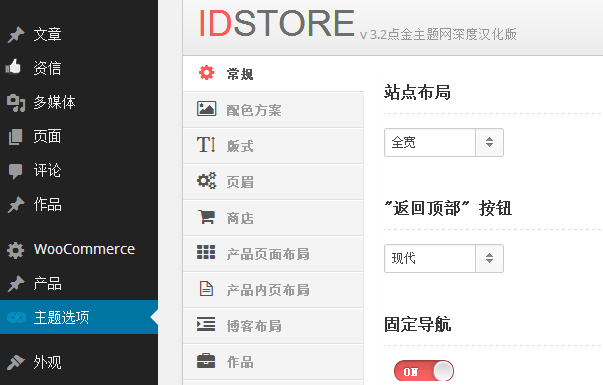603x385 pixels.
Task: Open the 文章 admin menu
Action: point(79,35)
